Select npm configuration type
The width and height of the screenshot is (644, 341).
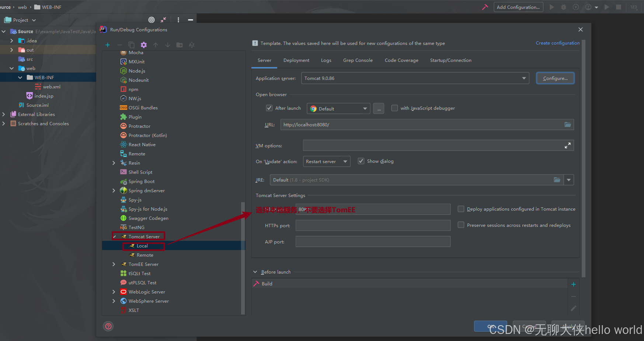pos(133,89)
